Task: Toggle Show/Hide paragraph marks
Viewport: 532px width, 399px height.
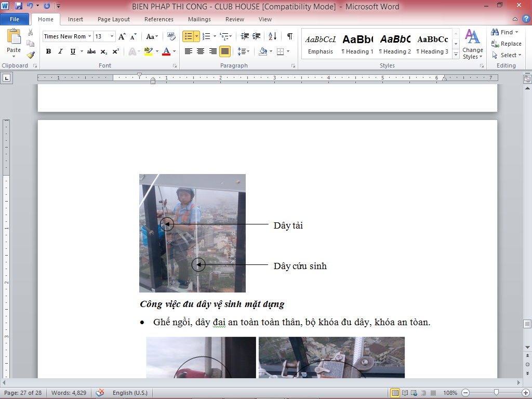Action: 290,36
